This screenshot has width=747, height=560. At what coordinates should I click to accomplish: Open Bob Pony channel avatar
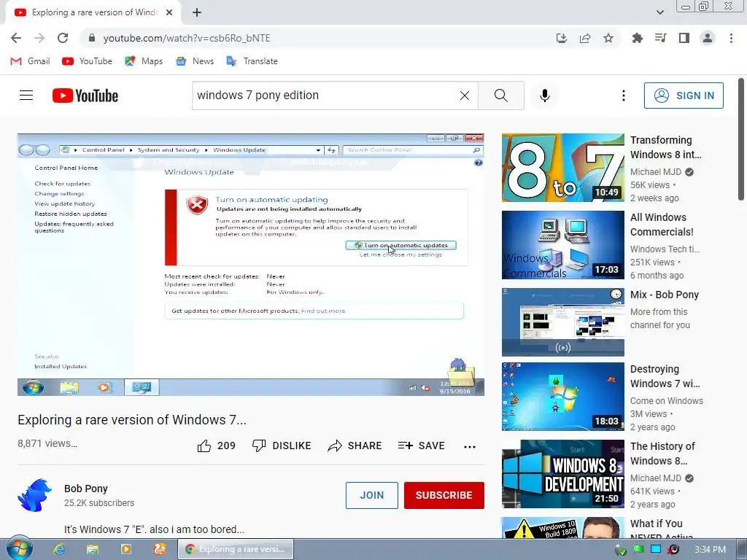(x=35, y=495)
